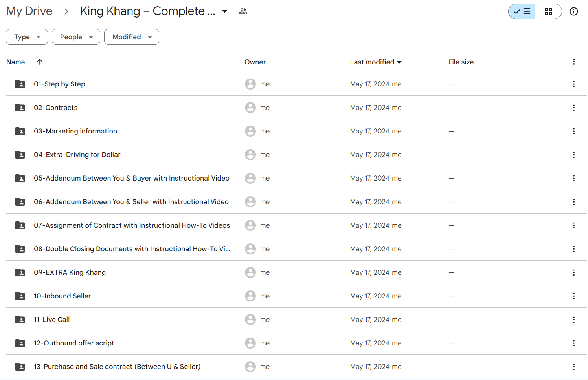Open 06-Addendum Between You & Seller folder
This screenshot has height=380, width=588.
tap(131, 202)
